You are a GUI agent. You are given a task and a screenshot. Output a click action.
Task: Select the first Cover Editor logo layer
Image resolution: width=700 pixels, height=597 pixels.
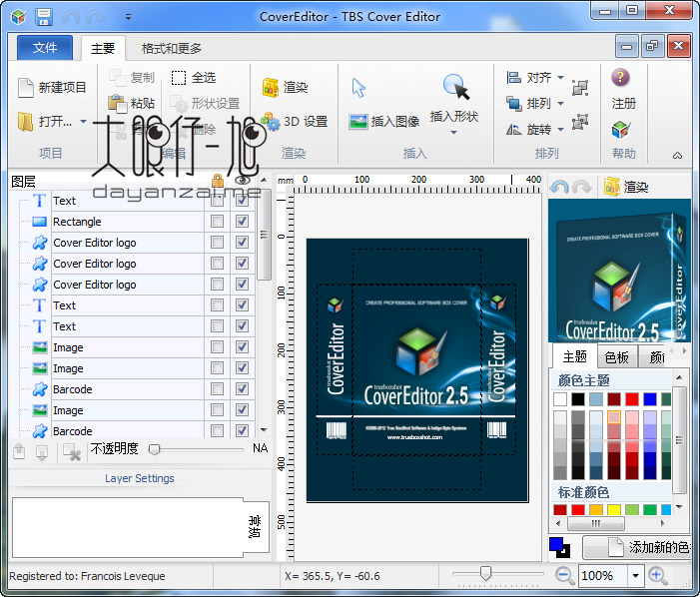coord(129,243)
